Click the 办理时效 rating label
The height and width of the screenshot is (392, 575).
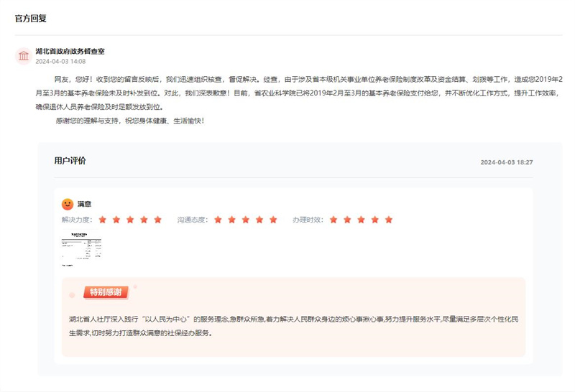click(308, 220)
